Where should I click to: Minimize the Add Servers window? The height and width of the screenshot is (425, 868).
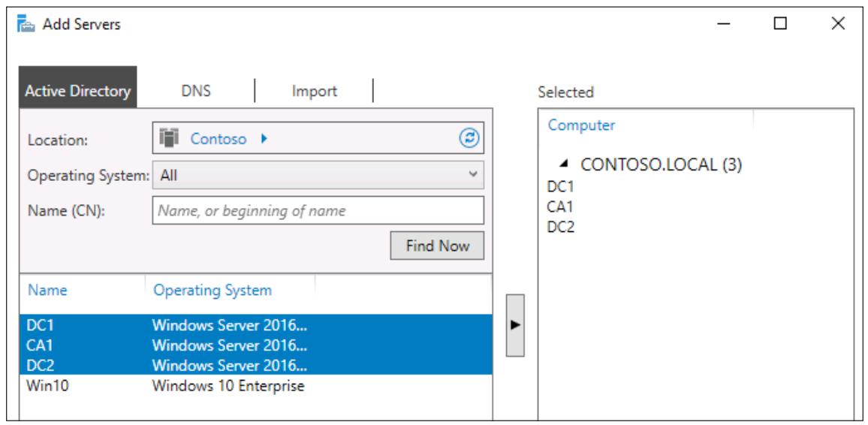click(724, 24)
